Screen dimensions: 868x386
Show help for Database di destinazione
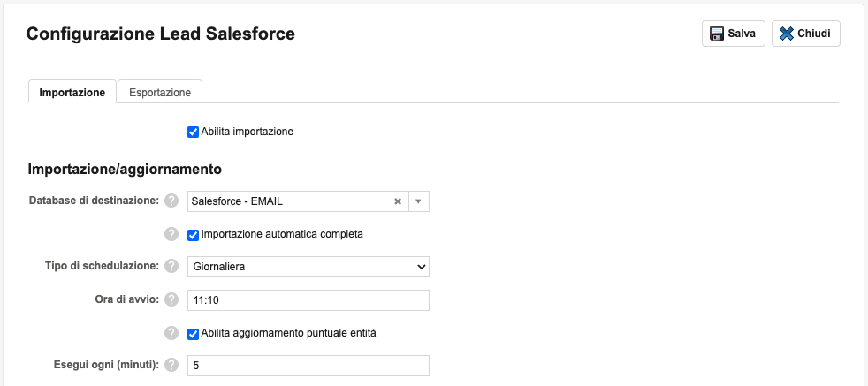click(171, 201)
